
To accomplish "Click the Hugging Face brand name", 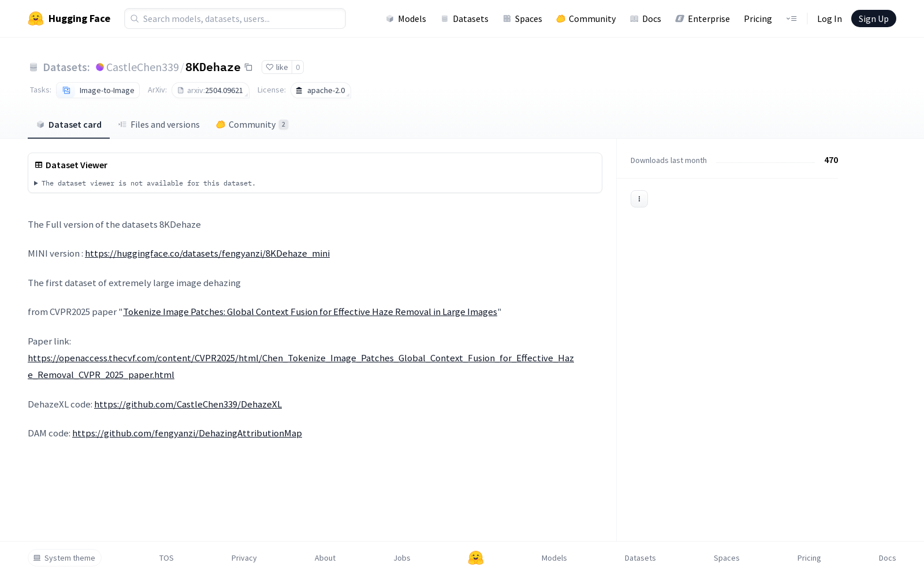I will pos(79,18).
